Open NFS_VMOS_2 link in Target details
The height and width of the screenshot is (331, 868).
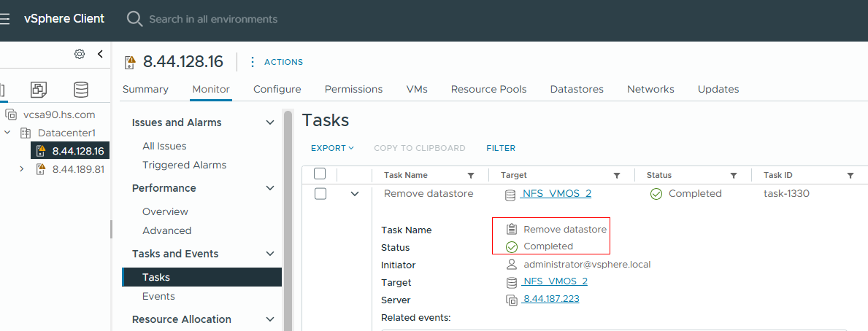[x=555, y=282]
